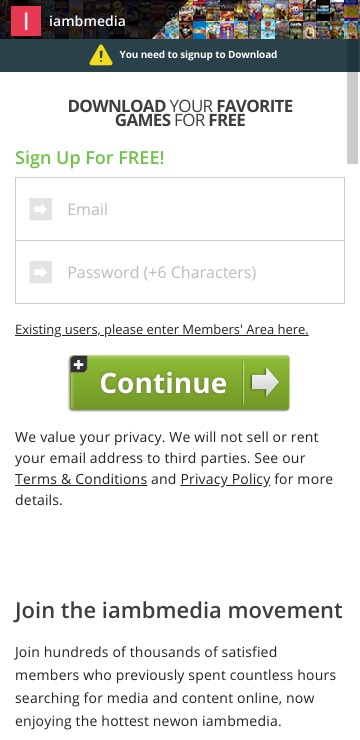
Task: Click the yellow warning triangle icon
Action: coord(101,55)
